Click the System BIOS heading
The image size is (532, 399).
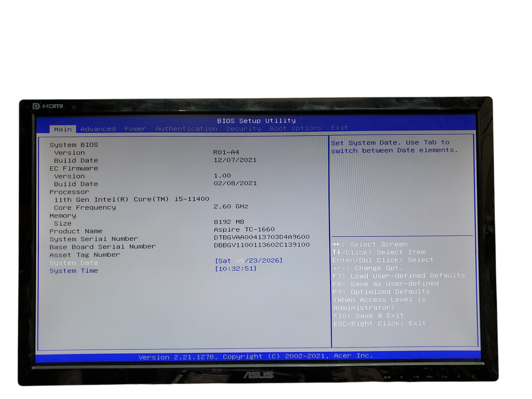[x=74, y=145]
